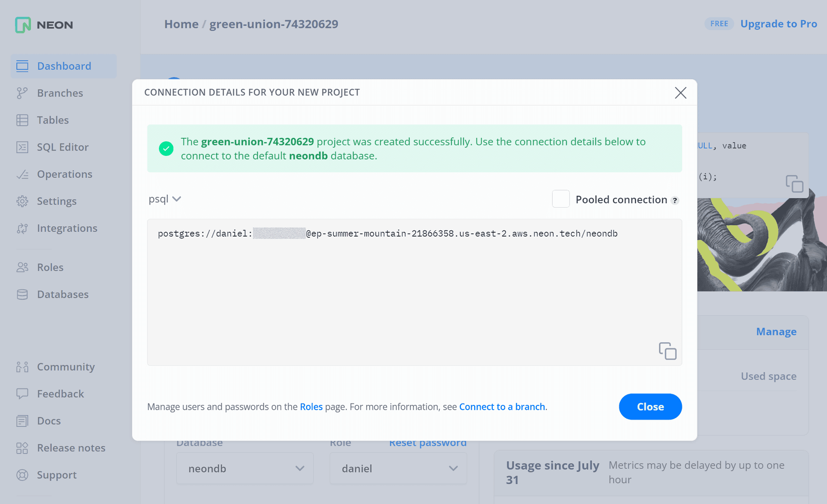Open the daniel role dropdown
Viewport: 827px width, 504px height.
398,468
